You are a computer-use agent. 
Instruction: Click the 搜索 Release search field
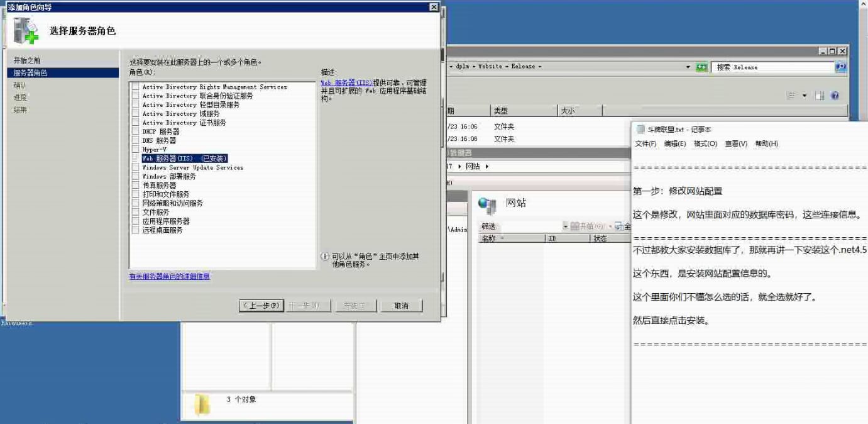point(772,67)
